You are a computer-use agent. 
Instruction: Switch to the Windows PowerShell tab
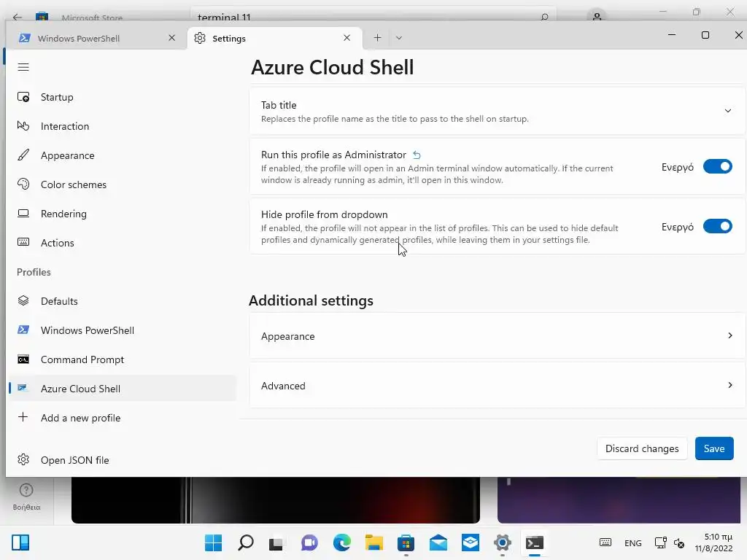coord(97,38)
